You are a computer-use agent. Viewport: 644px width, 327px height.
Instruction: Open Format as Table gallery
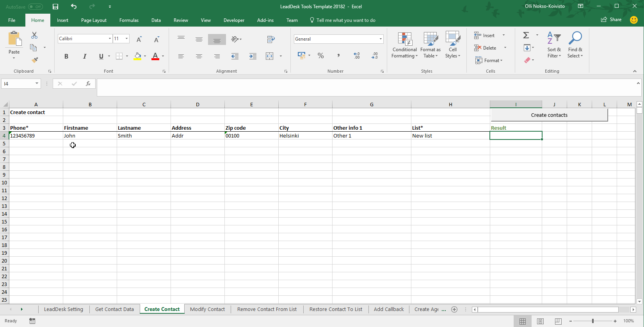(431, 45)
